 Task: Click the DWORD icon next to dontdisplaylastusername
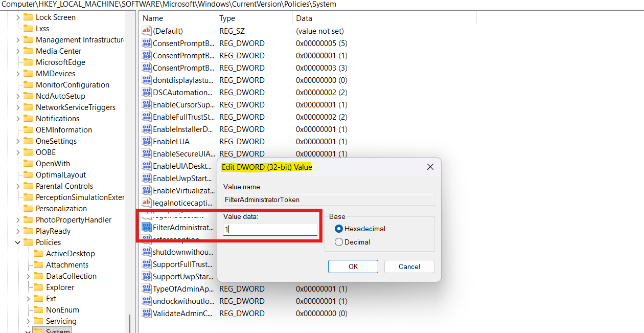click(x=146, y=80)
